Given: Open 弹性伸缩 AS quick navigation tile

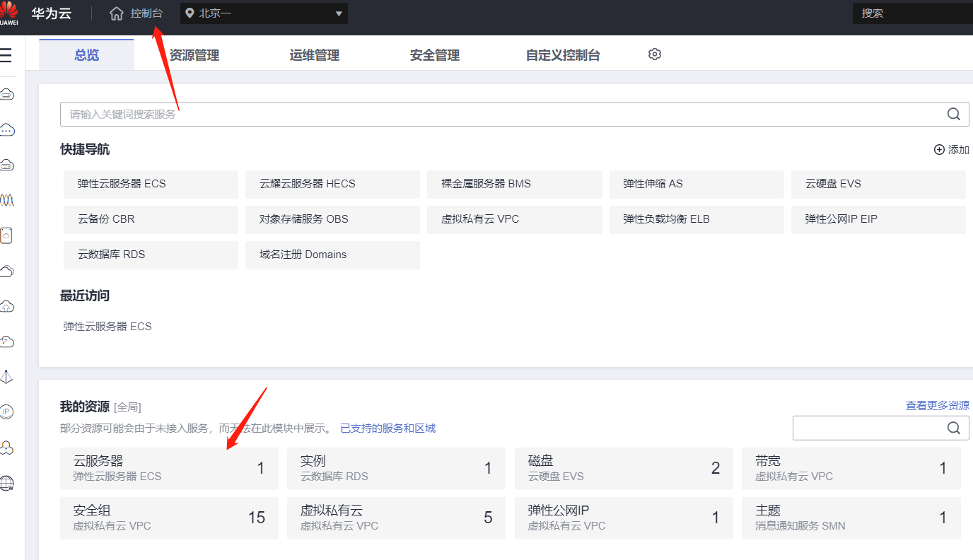Looking at the screenshot, I should pyautogui.click(x=697, y=184).
